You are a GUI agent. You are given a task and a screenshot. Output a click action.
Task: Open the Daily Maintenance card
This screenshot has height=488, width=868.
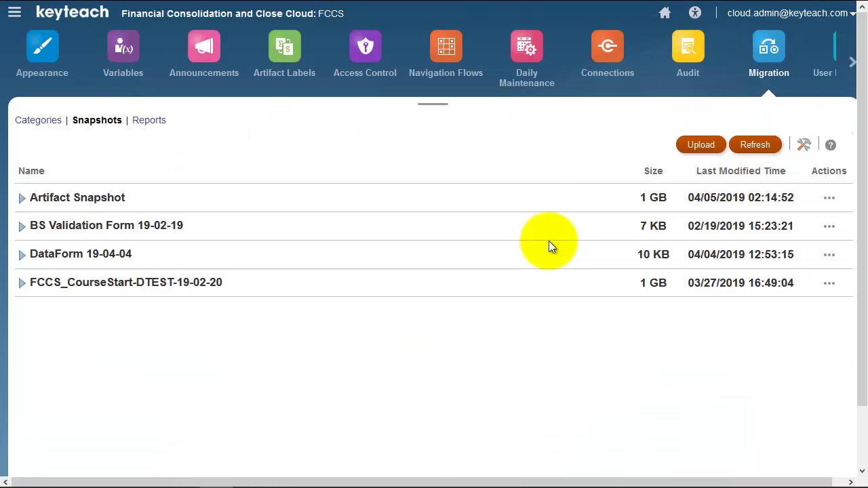[x=527, y=60]
